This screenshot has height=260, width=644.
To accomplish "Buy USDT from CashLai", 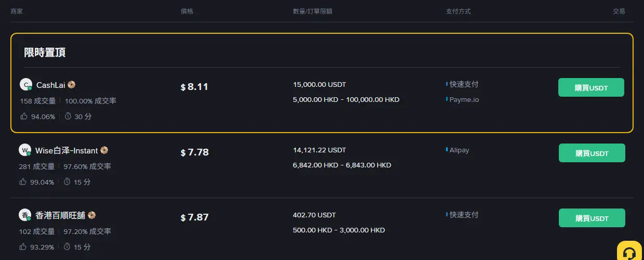I will tap(591, 87).
